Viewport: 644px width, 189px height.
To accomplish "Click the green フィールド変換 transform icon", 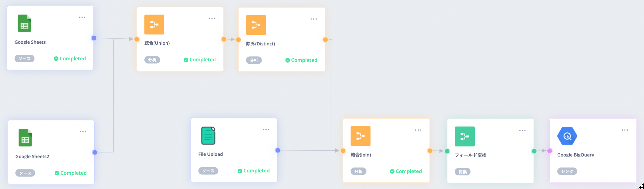I will pos(465,136).
